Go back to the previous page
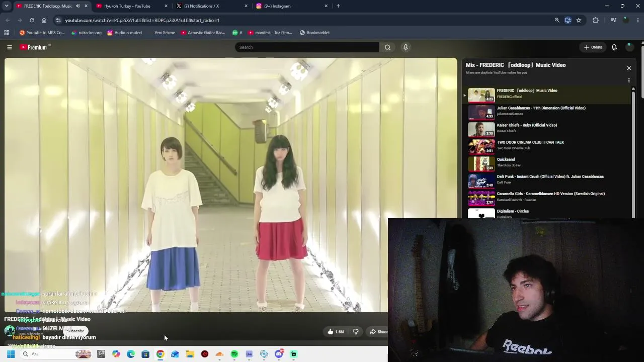The image size is (644, 362). (8, 20)
